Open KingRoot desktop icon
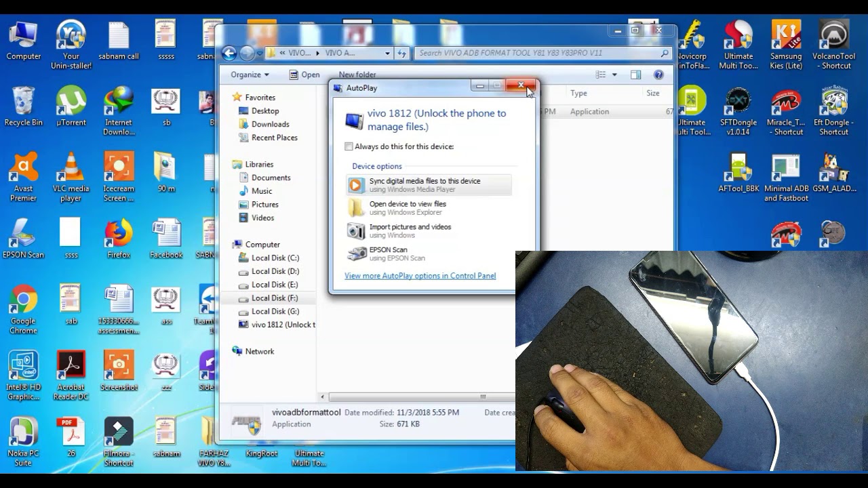868x488 pixels. 261,453
